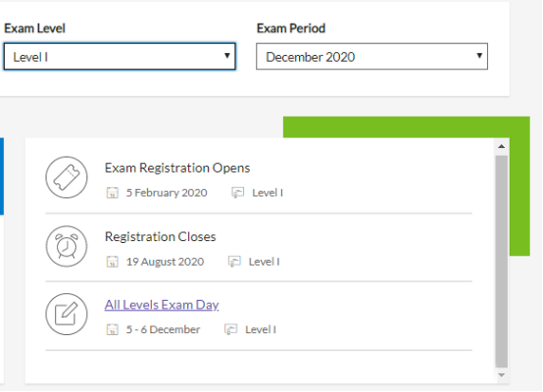The image size is (543, 392).
Task: Click the Registration Closes title
Action: pos(161,237)
